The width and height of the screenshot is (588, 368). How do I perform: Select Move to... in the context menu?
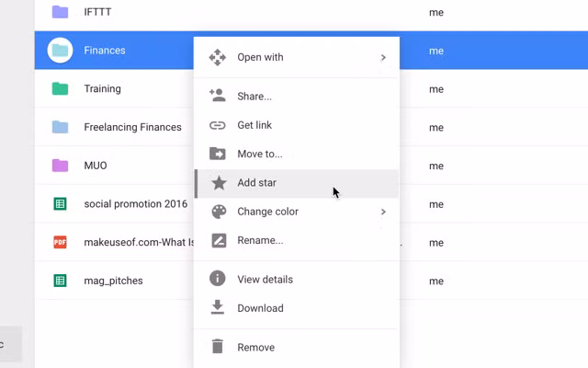pyautogui.click(x=259, y=154)
